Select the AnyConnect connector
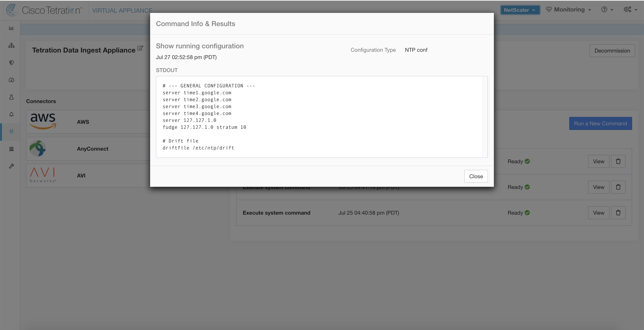 tap(88, 149)
